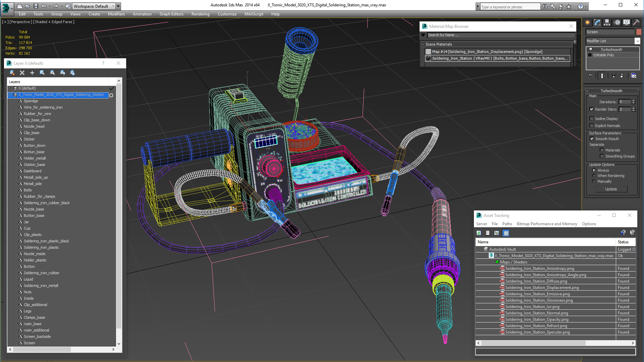Open the Help icon dropdown arrow

(x=586, y=6)
